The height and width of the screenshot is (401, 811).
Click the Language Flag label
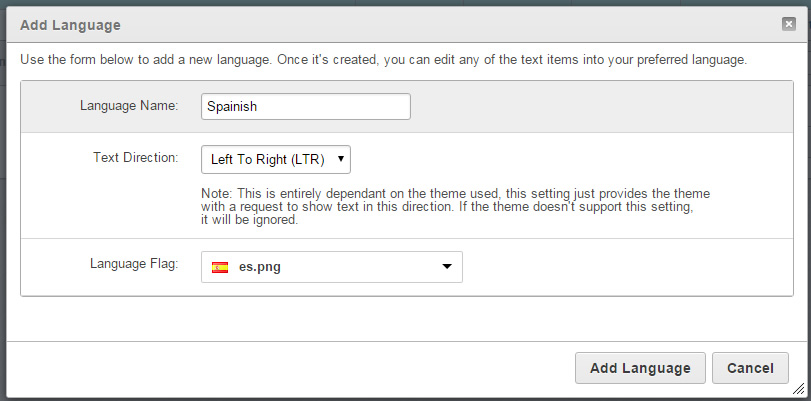point(133,266)
